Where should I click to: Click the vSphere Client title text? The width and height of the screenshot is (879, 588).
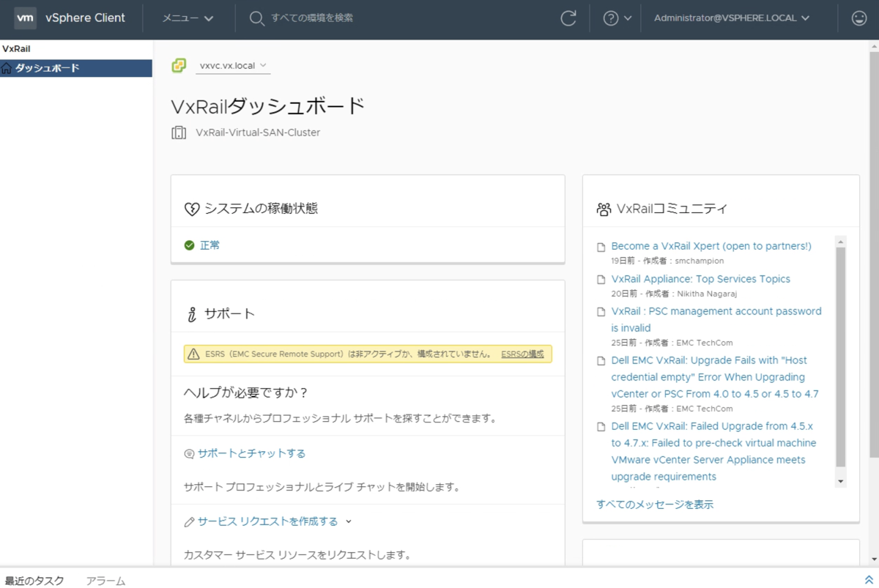(x=85, y=18)
